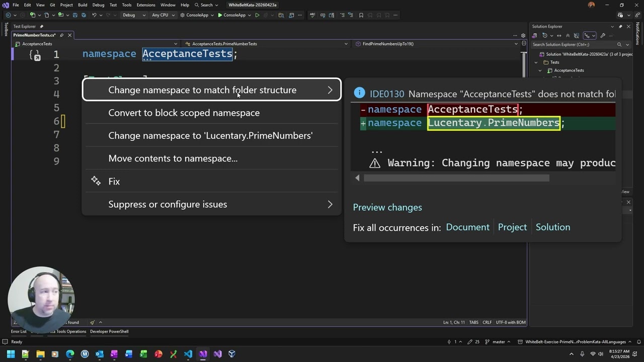Screen dimensions: 644x362
Task: Click Collapse All in Solution Explorer
Action: [568, 36]
